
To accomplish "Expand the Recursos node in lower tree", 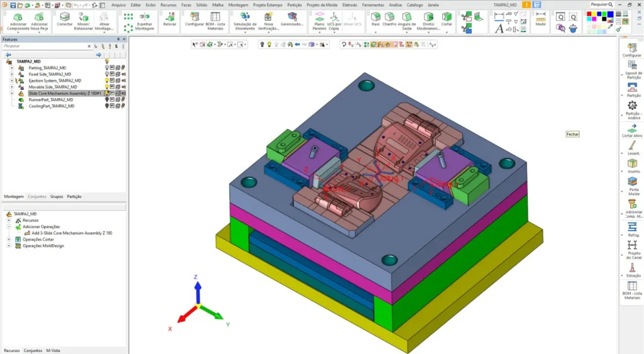I will [x=9, y=220].
